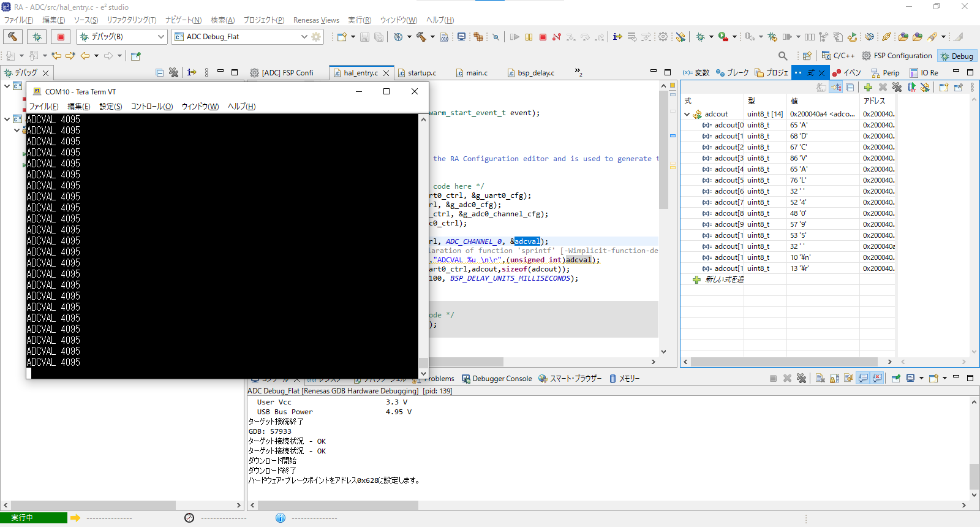Click 新しい式を追加 add new expression row
This screenshot has height=527, width=980.
point(719,279)
